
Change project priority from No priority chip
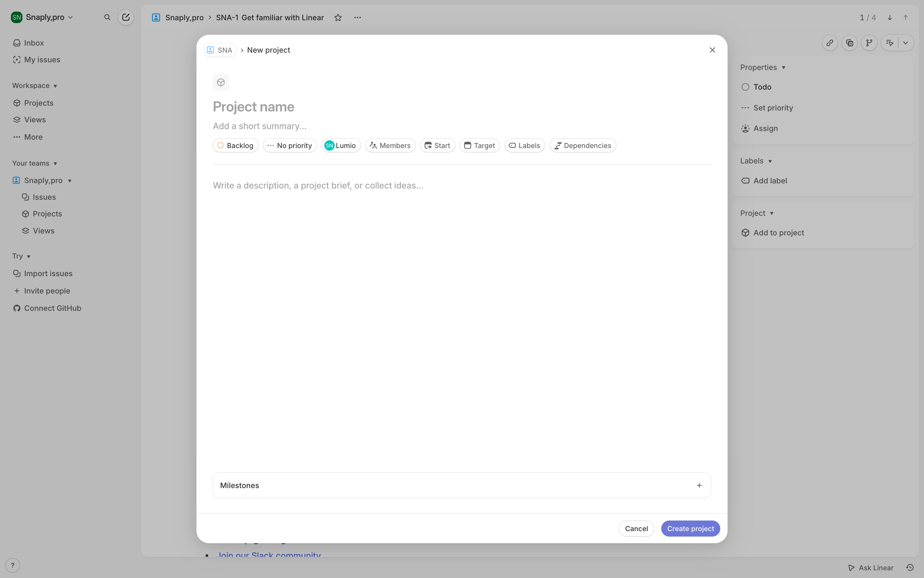click(x=290, y=145)
